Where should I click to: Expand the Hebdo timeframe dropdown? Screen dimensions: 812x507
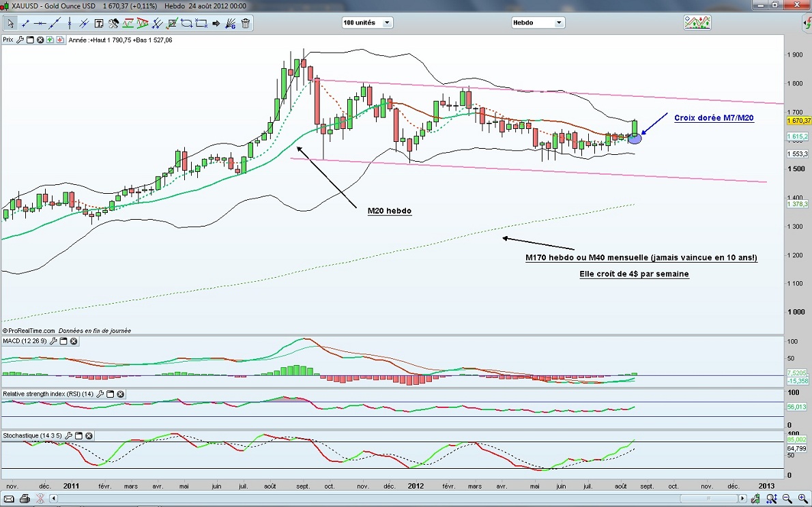[x=538, y=23]
